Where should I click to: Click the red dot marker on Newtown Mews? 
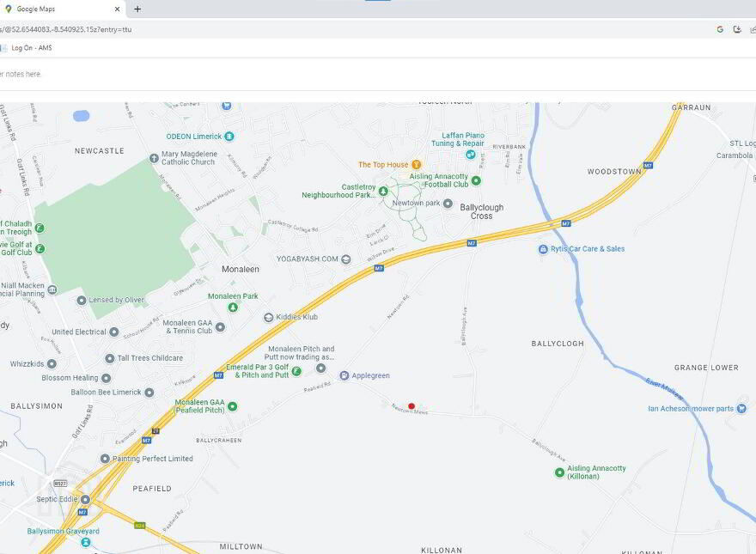point(412,406)
